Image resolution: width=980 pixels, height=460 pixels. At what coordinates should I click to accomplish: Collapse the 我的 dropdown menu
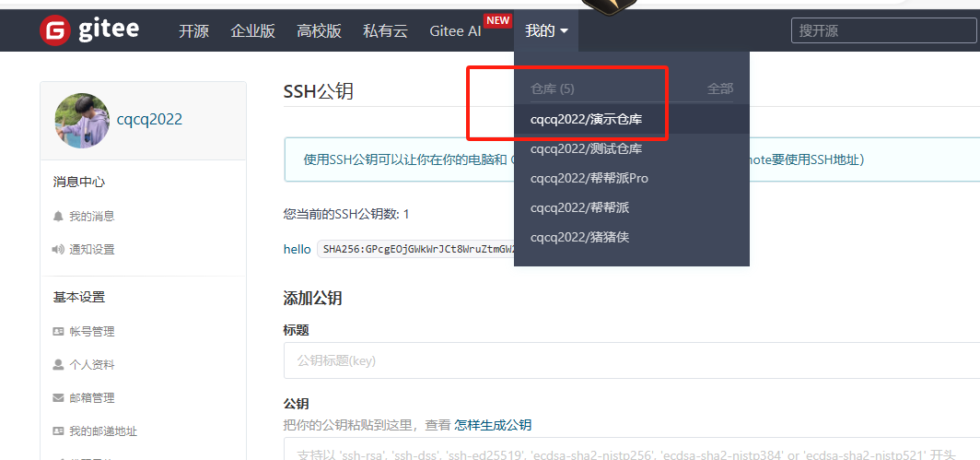(x=546, y=30)
